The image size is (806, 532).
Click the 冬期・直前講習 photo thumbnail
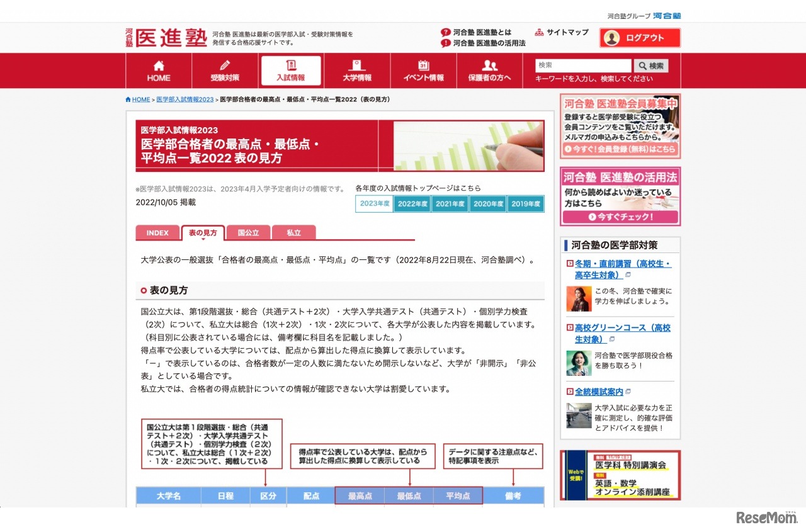pyautogui.click(x=579, y=299)
